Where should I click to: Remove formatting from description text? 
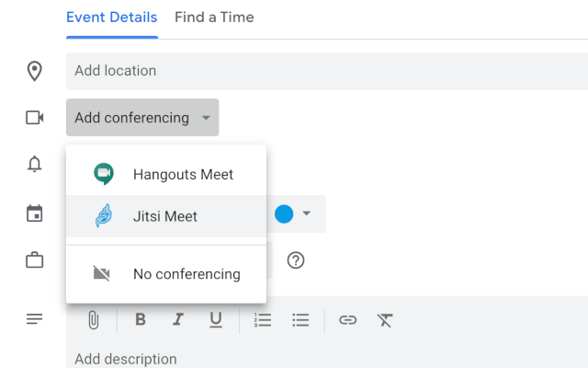click(x=385, y=320)
